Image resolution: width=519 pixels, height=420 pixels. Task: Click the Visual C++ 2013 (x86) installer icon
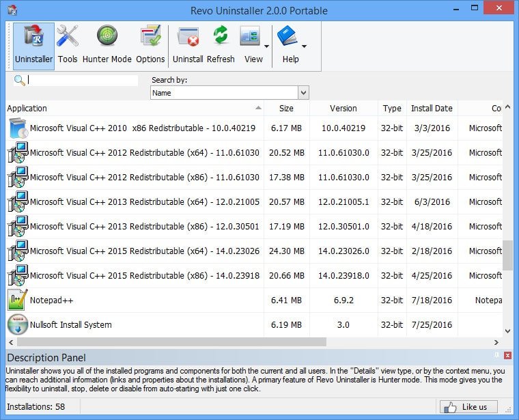[x=18, y=226]
